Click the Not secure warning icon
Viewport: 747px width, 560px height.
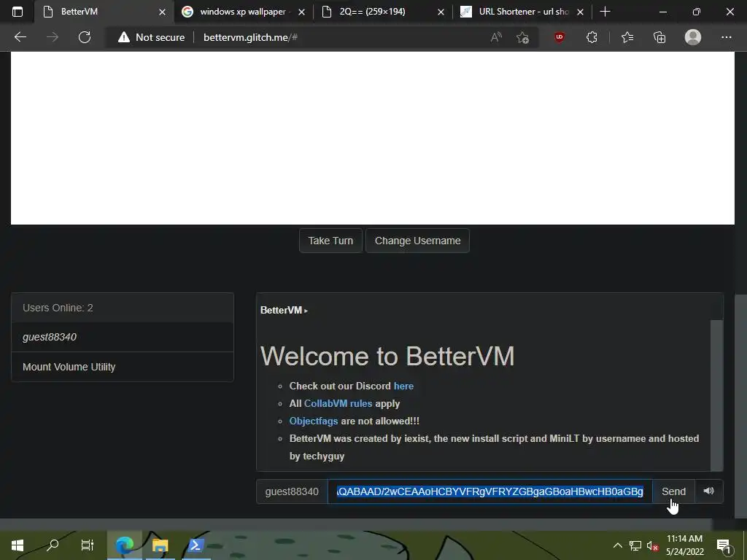(x=124, y=37)
